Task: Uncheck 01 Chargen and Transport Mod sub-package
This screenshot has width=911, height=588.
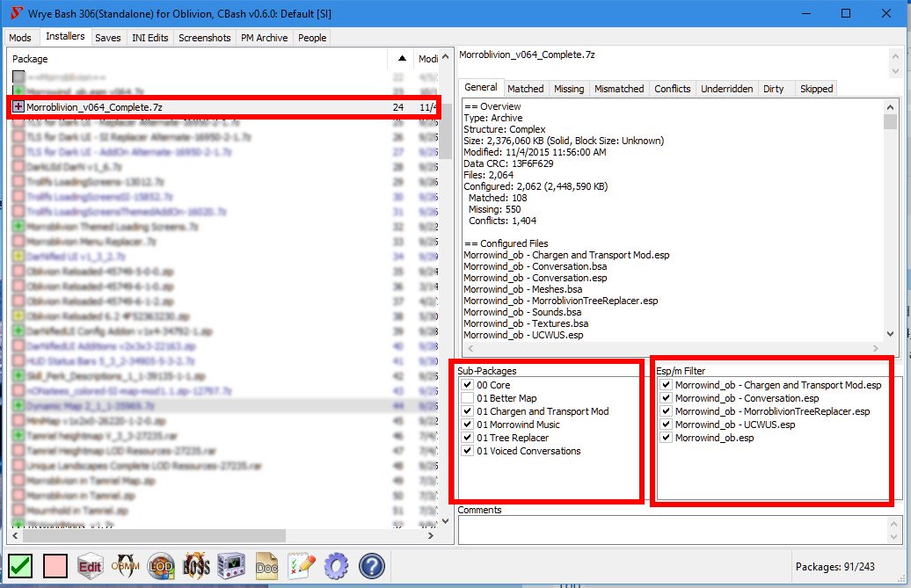Action: pyautogui.click(x=467, y=411)
